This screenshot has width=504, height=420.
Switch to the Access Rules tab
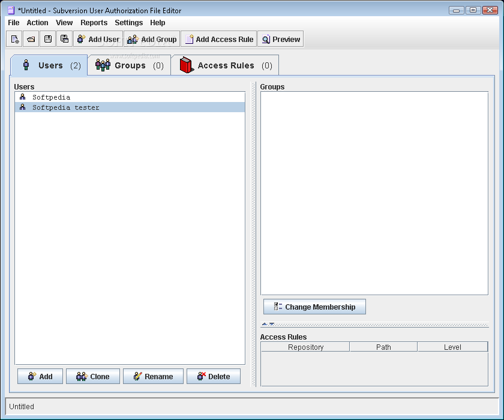(225, 65)
